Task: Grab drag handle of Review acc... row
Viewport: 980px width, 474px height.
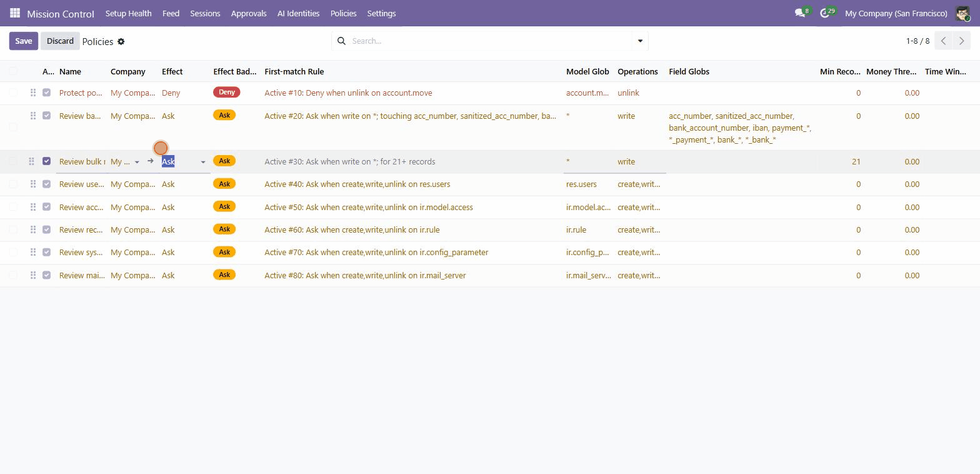Action: [x=33, y=207]
